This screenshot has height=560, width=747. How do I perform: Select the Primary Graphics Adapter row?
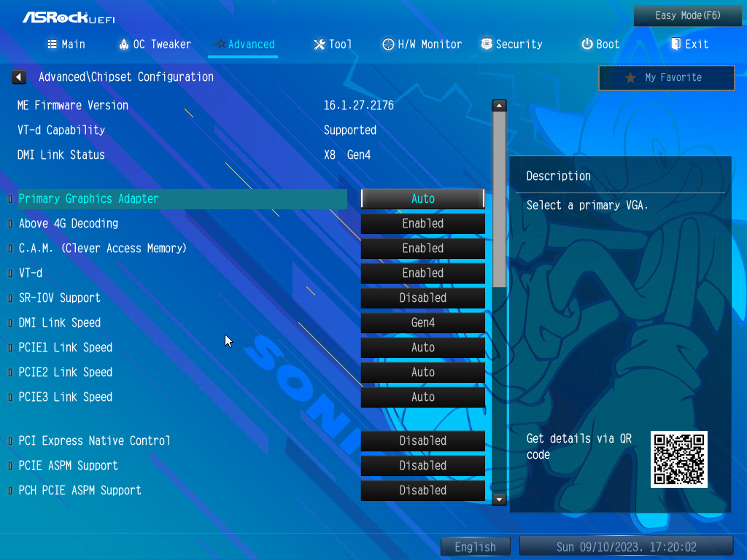182,198
